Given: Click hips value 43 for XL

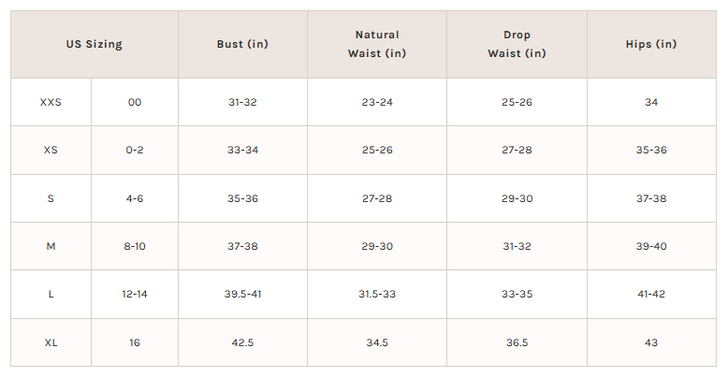Looking at the screenshot, I should click(651, 343).
